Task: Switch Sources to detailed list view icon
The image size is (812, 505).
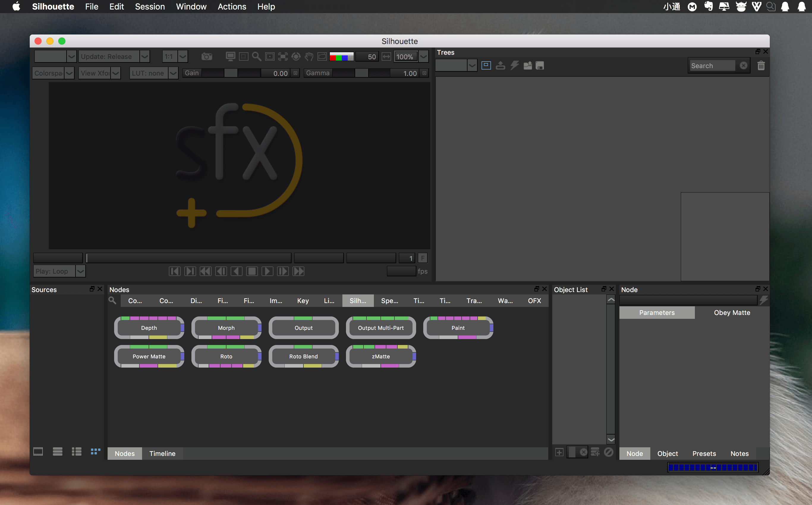Action: (76, 451)
